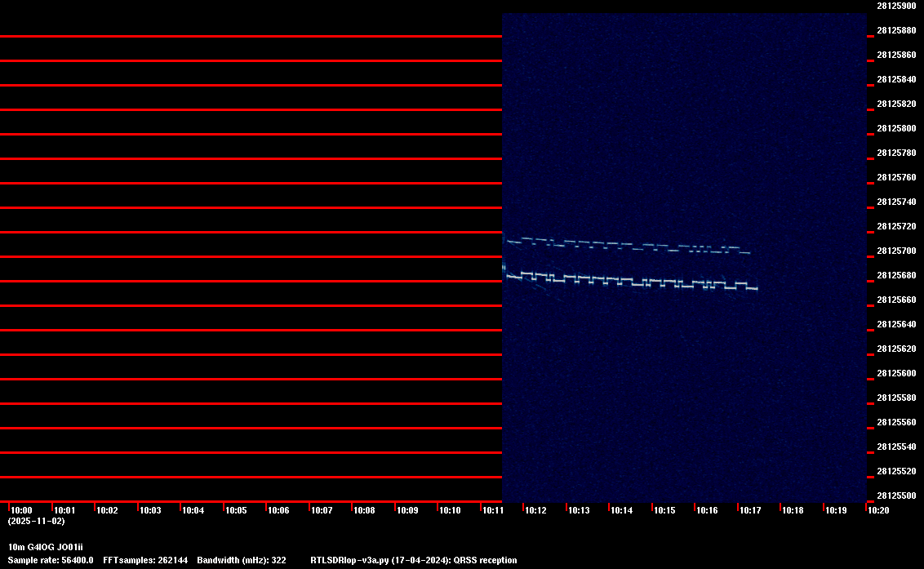924x569 pixels.
Task: Click the faint upper dashed signal trace
Action: point(628,245)
